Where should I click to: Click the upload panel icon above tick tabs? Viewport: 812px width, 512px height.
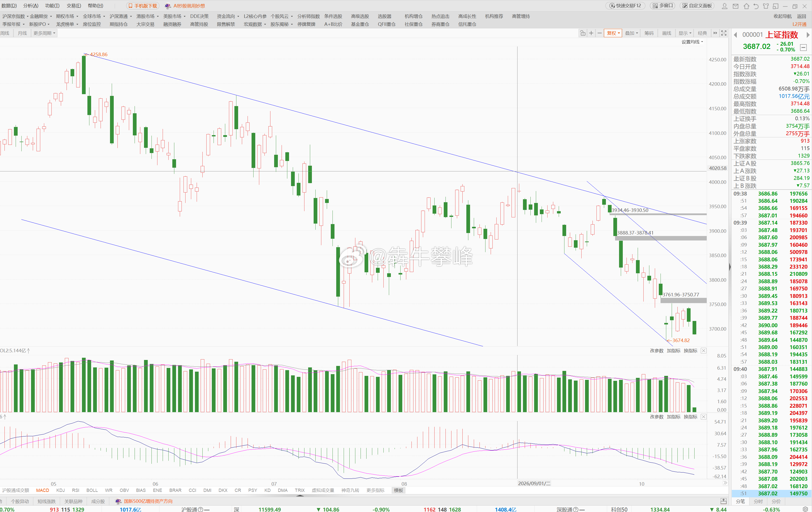click(x=723, y=501)
